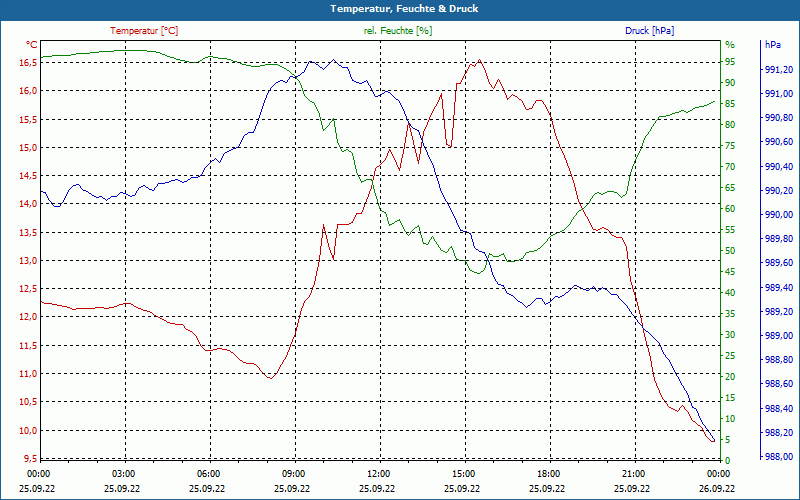
Task: Click time axis label '21:00'
Action: click(634, 473)
